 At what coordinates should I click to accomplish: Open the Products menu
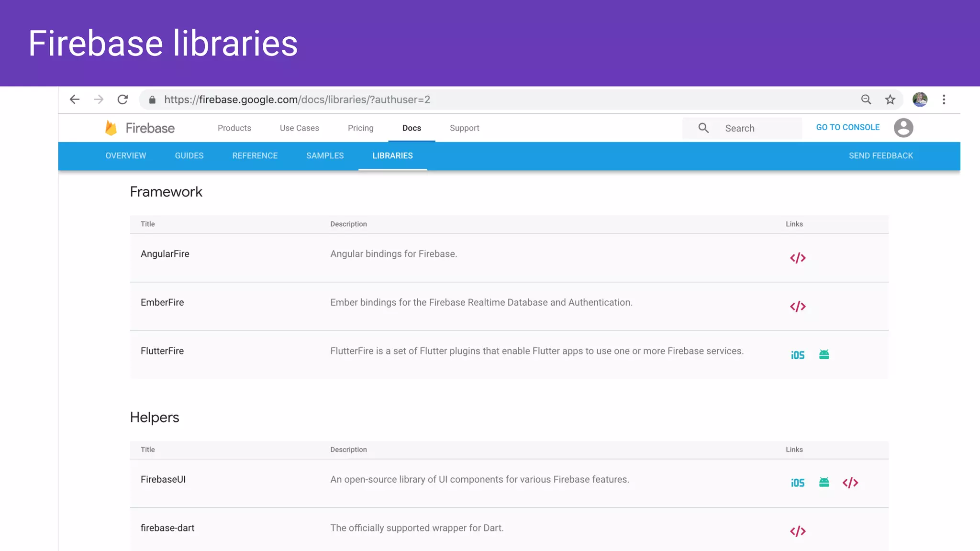tap(234, 128)
